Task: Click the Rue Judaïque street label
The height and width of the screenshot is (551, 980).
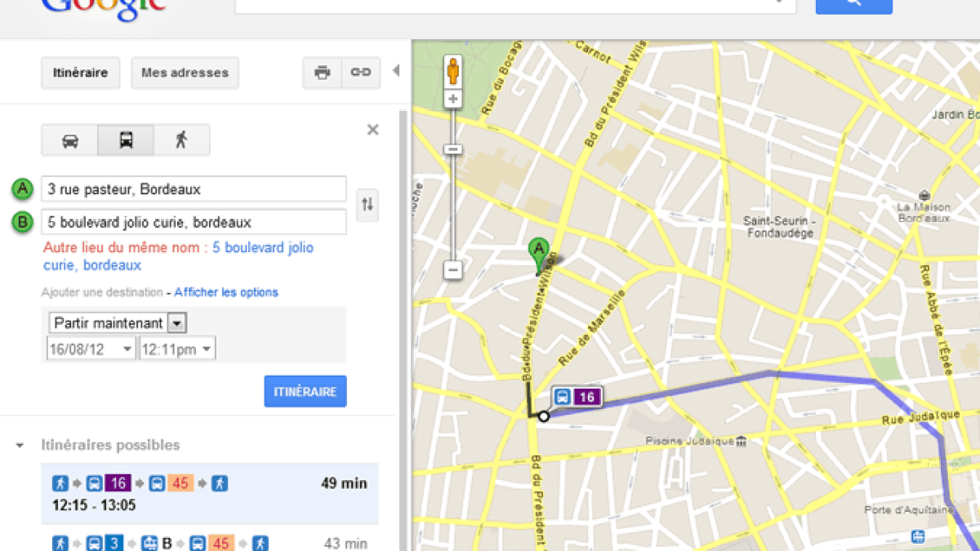Action: (920, 417)
